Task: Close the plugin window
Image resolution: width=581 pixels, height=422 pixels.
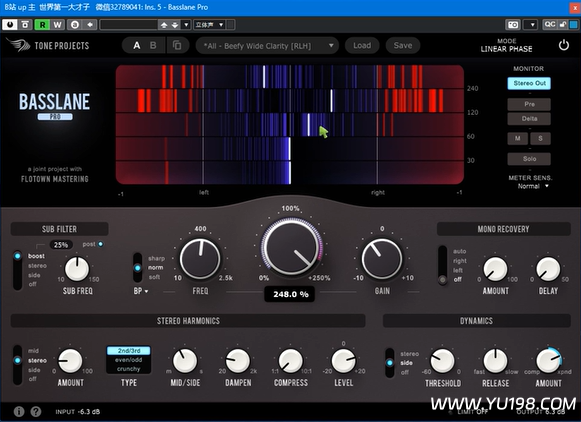Action: click(x=575, y=7)
